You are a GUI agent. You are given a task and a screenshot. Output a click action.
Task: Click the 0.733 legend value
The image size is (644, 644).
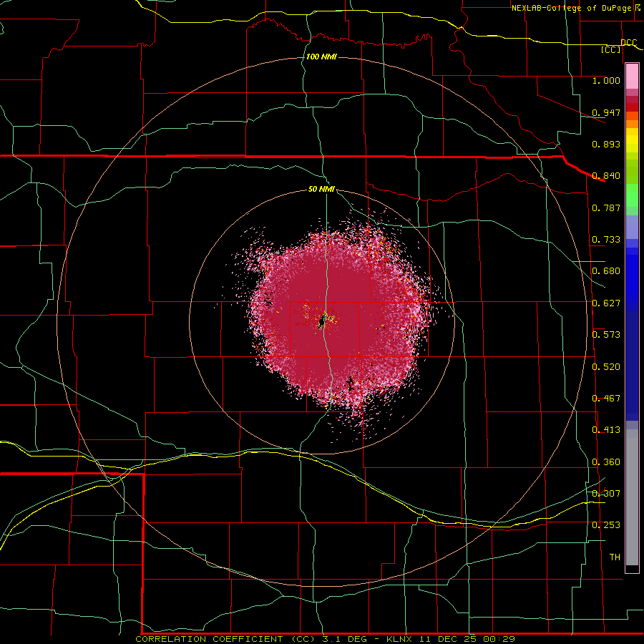[x=606, y=240]
